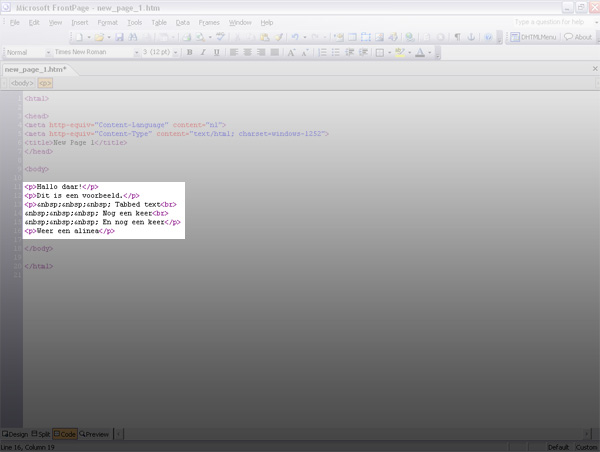The height and width of the screenshot is (452, 600).
Task: Click the Decrease Indent icon
Action: point(349,52)
